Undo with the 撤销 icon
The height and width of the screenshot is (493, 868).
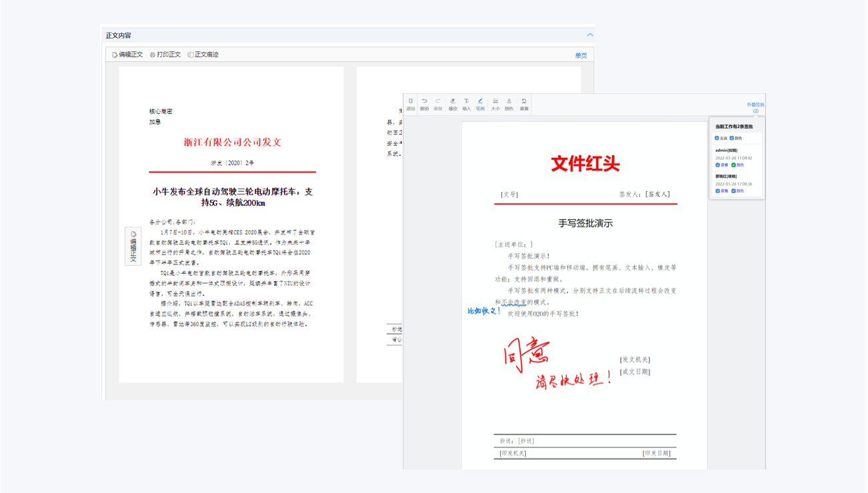click(x=424, y=104)
